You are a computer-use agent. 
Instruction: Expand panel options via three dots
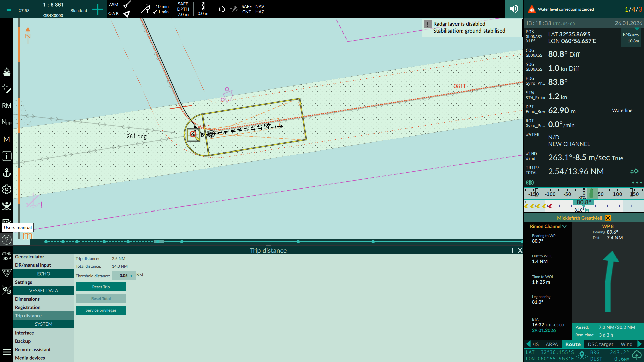point(637,183)
